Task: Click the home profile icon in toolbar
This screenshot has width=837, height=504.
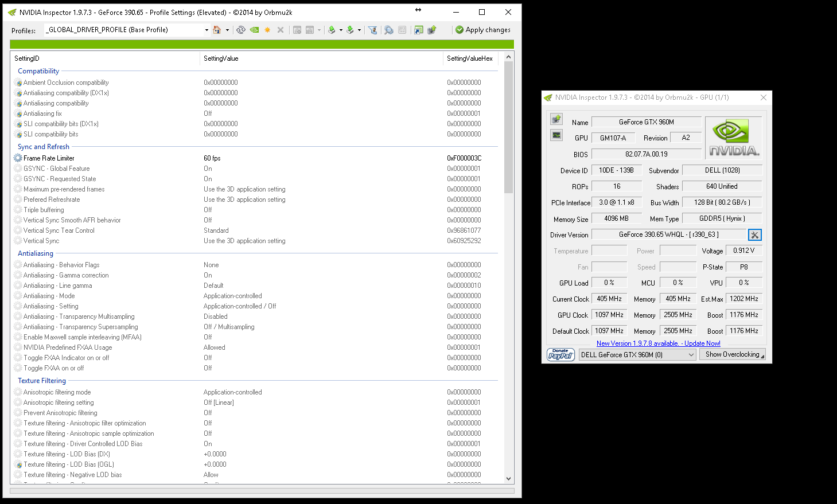Action: tap(217, 30)
